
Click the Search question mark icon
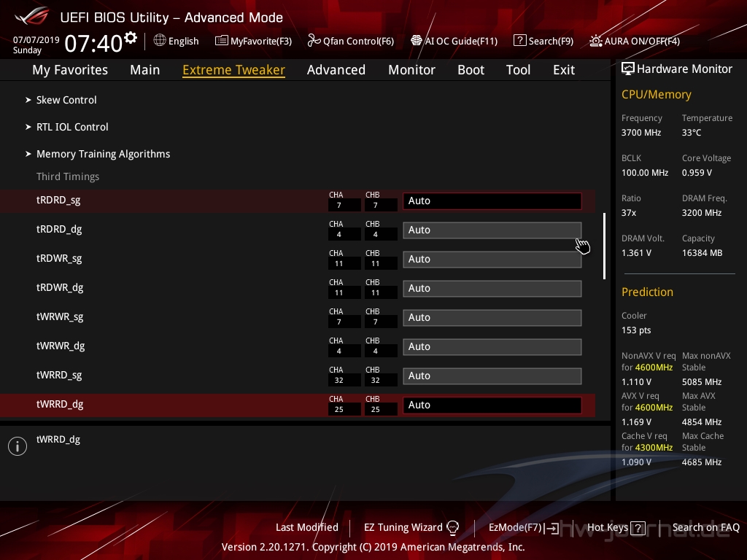[x=519, y=41]
